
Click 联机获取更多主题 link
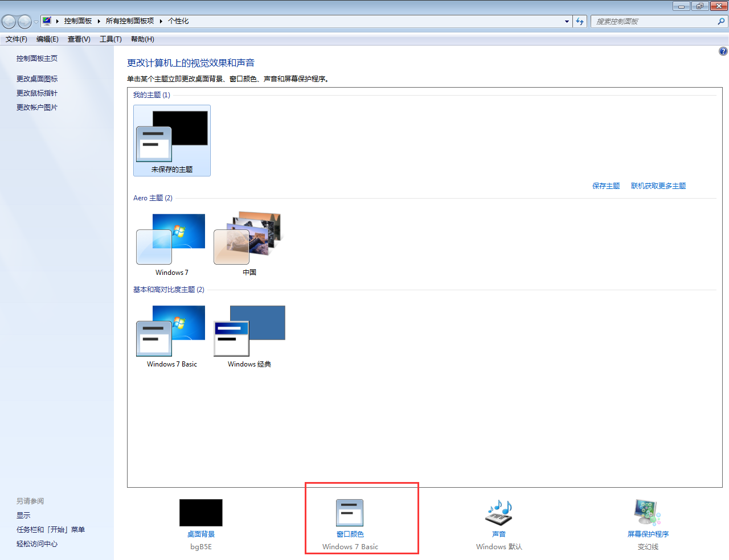pyautogui.click(x=658, y=186)
